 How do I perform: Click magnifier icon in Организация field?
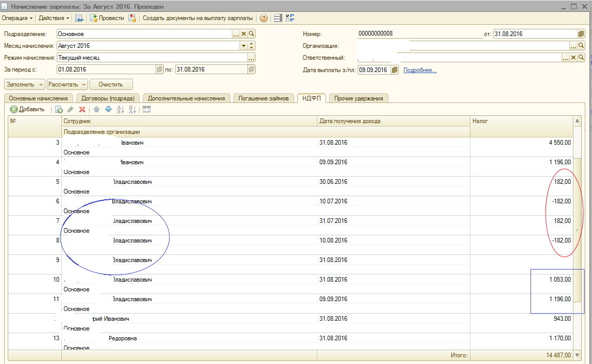click(x=581, y=46)
